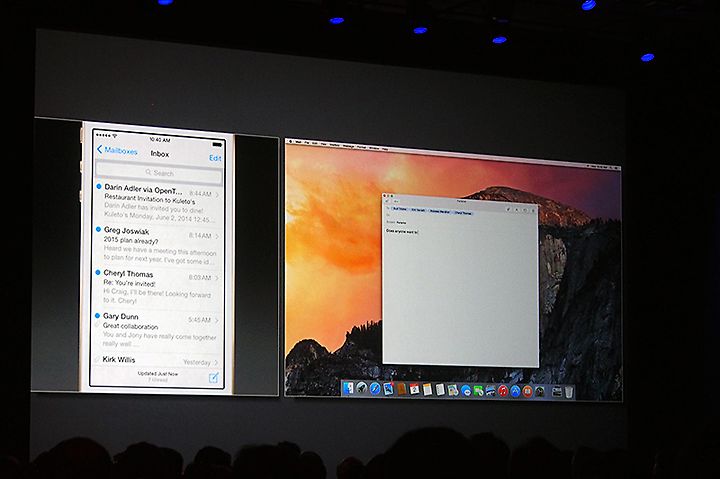720x479 pixels.
Task: Open Finder from the Mac dock
Action: [x=348, y=388]
